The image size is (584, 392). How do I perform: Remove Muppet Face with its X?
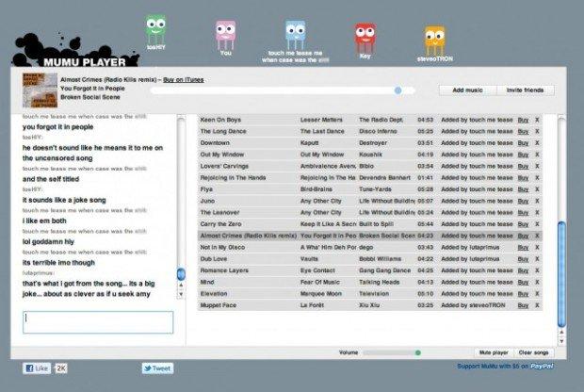click(537, 305)
